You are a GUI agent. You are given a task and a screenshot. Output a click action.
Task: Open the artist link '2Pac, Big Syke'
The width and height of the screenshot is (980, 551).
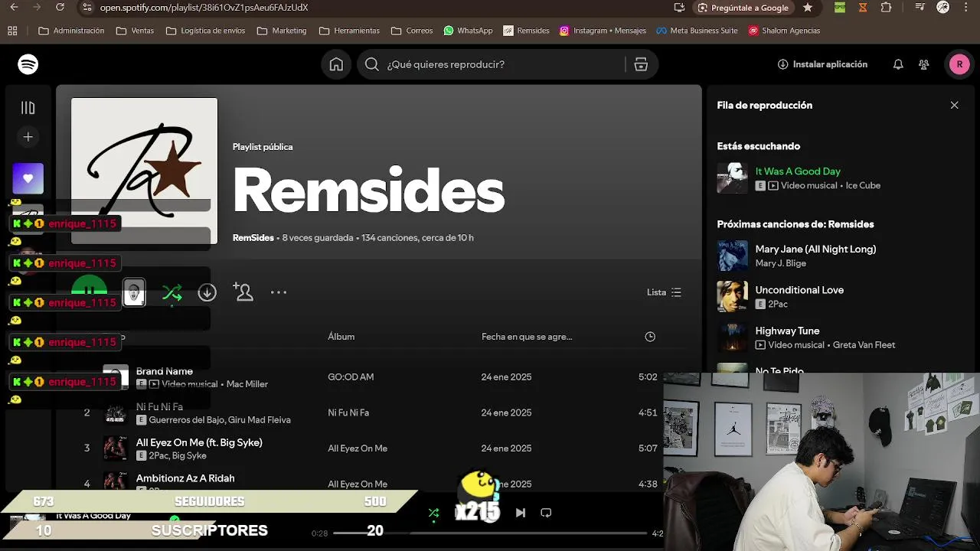178,456
